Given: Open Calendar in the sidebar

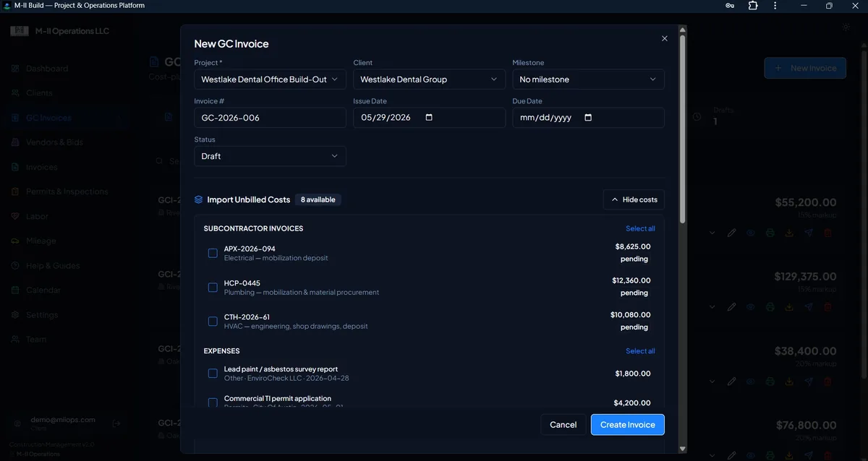Looking at the screenshot, I should click(43, 290).
